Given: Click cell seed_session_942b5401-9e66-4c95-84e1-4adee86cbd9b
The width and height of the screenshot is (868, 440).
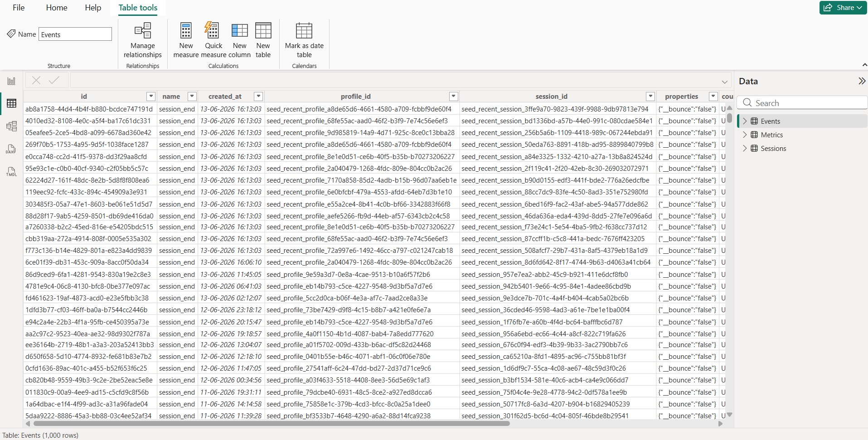Looking at the screenshot, I should 558,286.
